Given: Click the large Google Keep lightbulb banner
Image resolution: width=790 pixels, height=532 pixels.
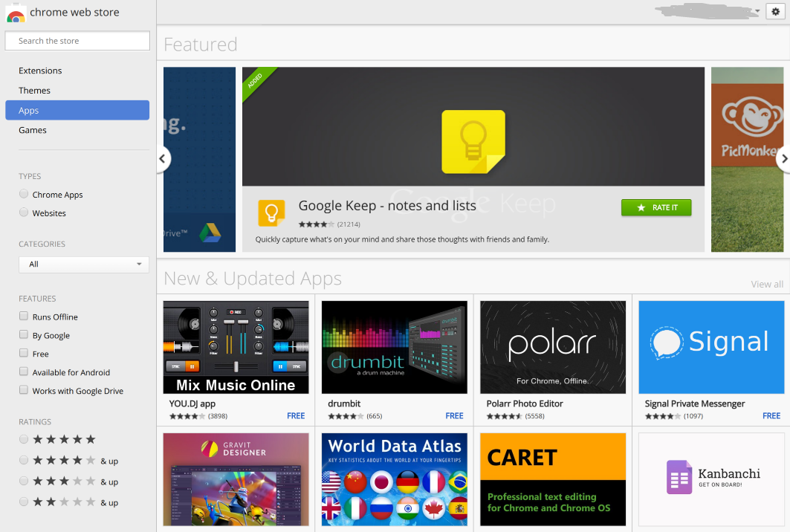Looking at the screenshot, I should pyautogui.click(x=473, y=127).
